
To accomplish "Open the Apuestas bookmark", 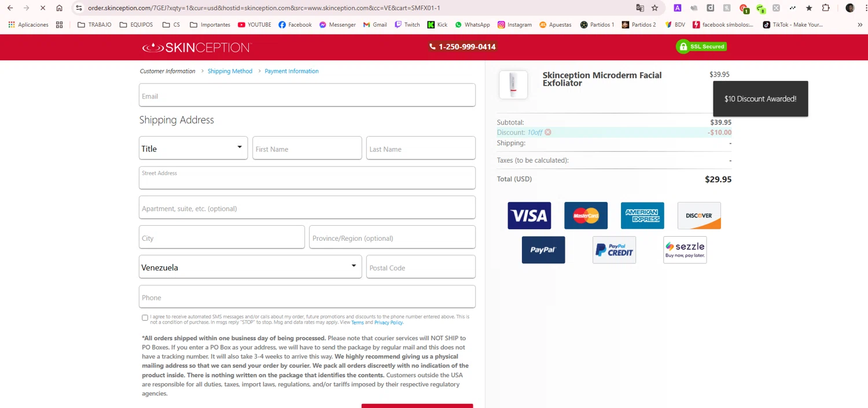I will [x=555, y=25].
